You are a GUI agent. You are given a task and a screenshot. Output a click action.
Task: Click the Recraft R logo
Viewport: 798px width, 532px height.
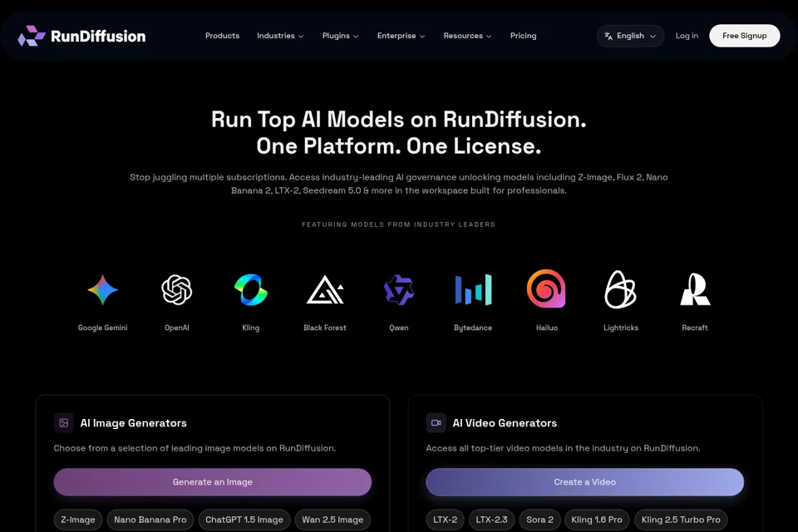(695, 289)
